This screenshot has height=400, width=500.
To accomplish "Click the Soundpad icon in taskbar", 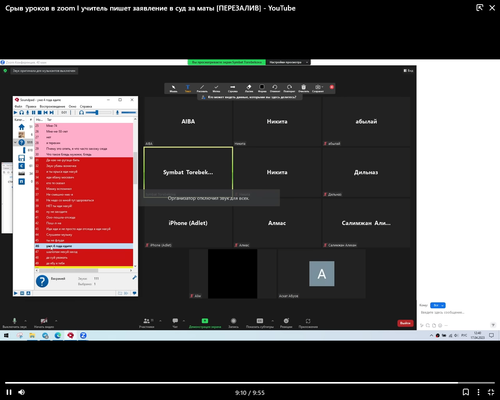I will coord(70,335).
